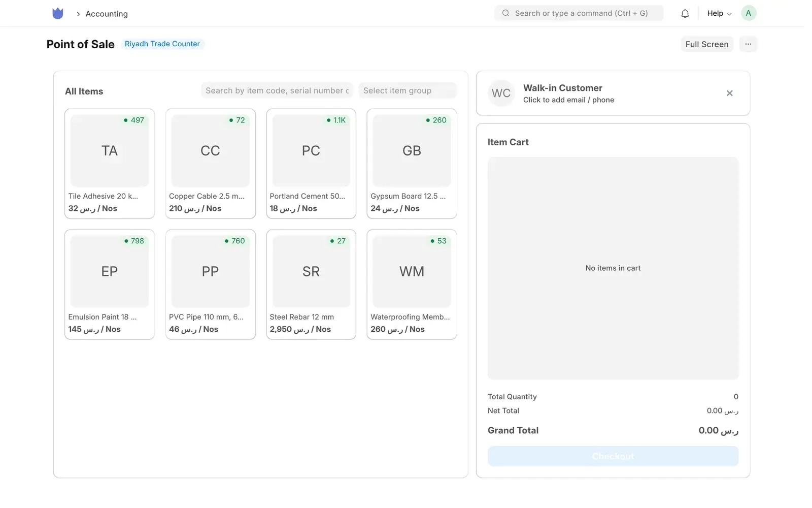Click the app logo home icon
Viewport: 812px width, 508px height.
pos(58,14)
